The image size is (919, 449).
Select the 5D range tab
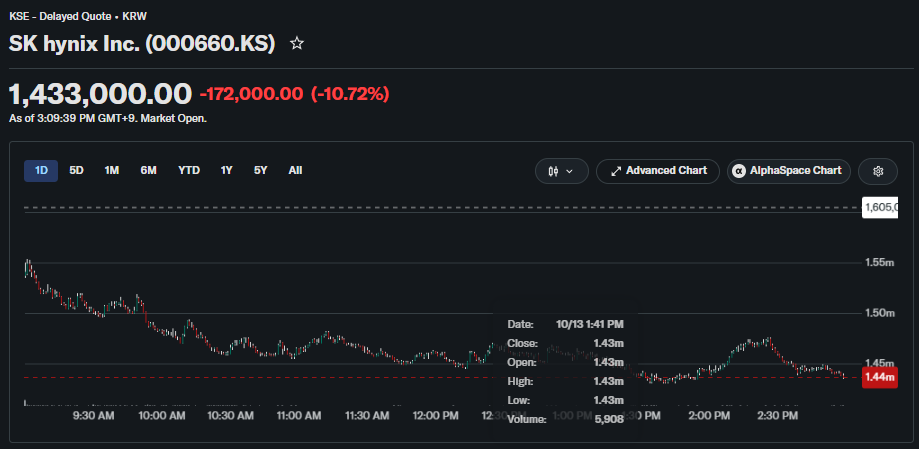[76, 171]
